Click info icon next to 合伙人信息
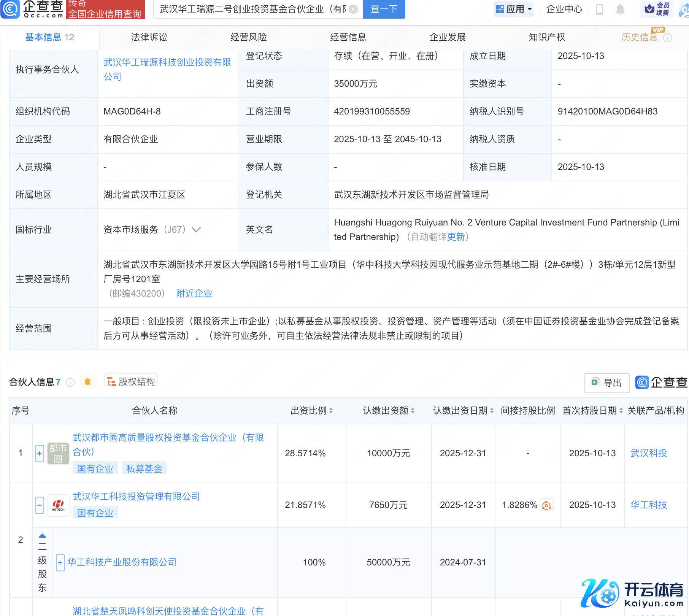This screenshot has height=616, width=689. (70, 383)
